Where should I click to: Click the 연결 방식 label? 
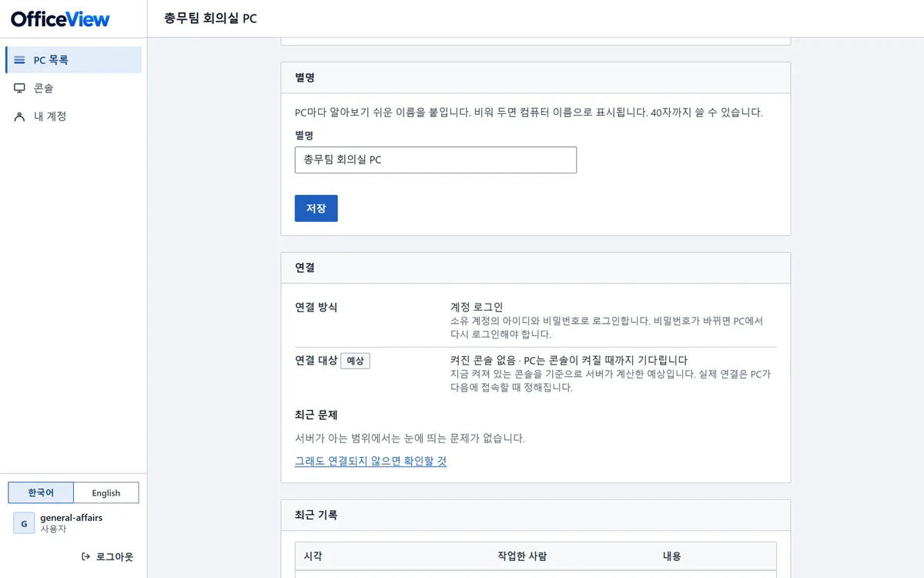click(x=316, y=307)
